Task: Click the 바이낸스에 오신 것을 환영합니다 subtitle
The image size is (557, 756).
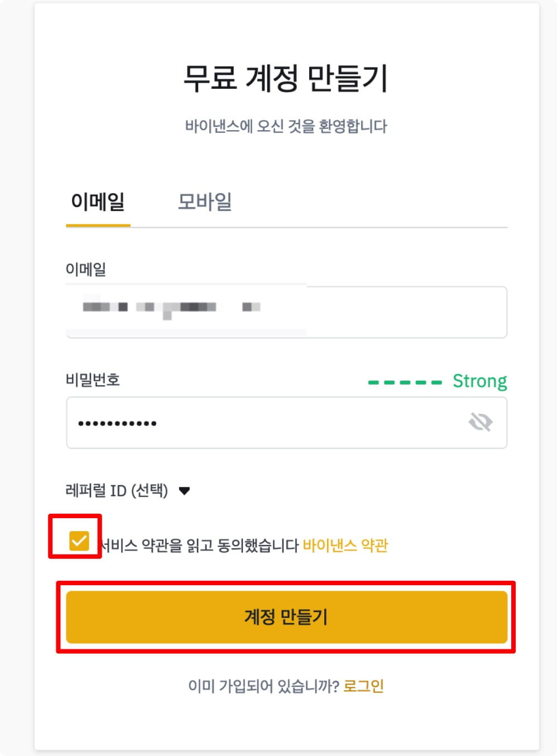Action: [286, 126]
